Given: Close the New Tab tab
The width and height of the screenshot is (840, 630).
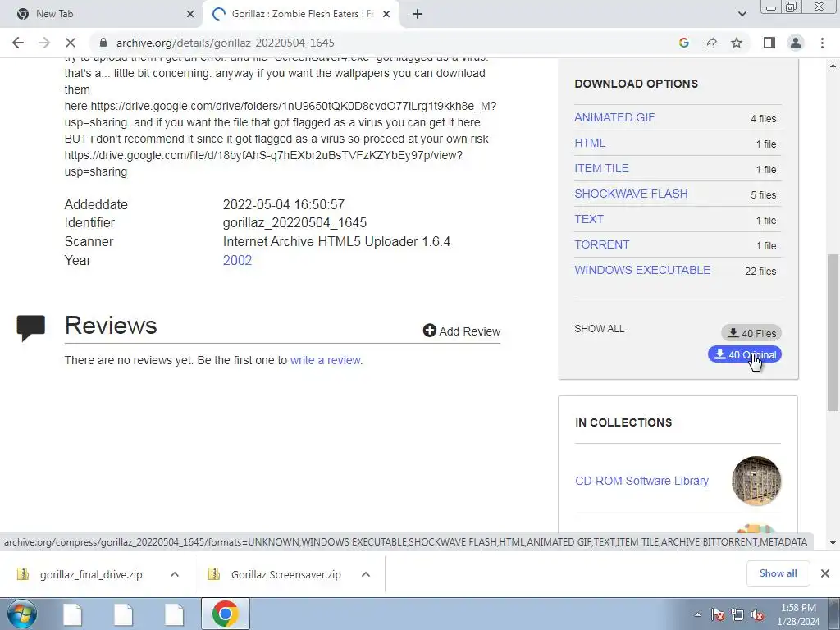Looking at the screenshot, I should point(190,14).
